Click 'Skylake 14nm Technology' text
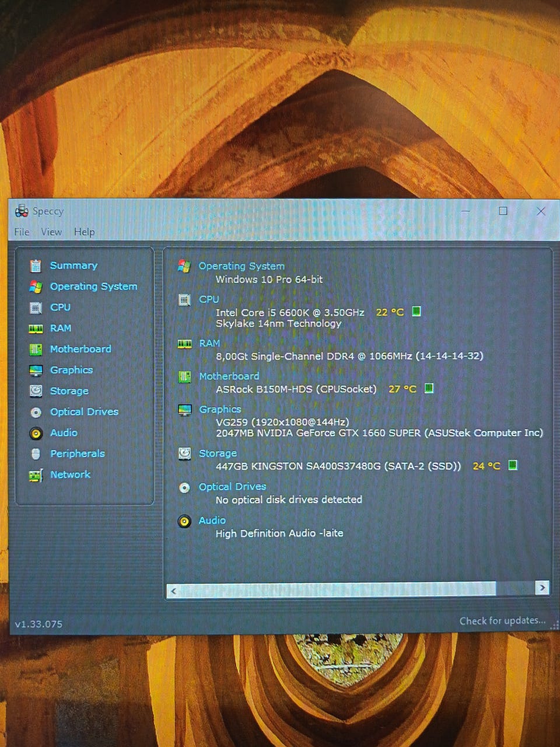Screen dimensions: 560x747 point(278,324)
